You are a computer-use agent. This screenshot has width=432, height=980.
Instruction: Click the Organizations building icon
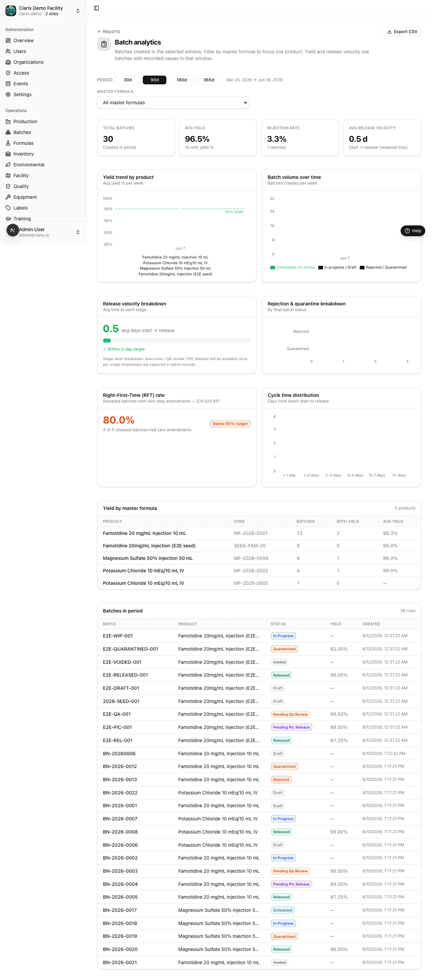pyautogui.click(x=8, y=62)
